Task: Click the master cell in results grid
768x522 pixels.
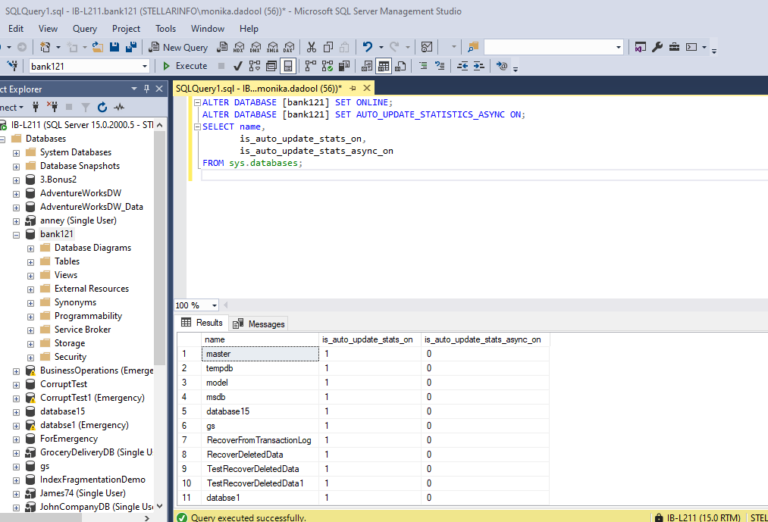Action: tap(260, 354)
